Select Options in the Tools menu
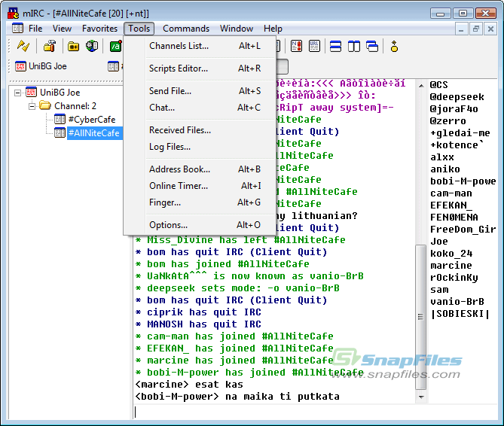This screenshot has height=426, width=504. point(168,225)
